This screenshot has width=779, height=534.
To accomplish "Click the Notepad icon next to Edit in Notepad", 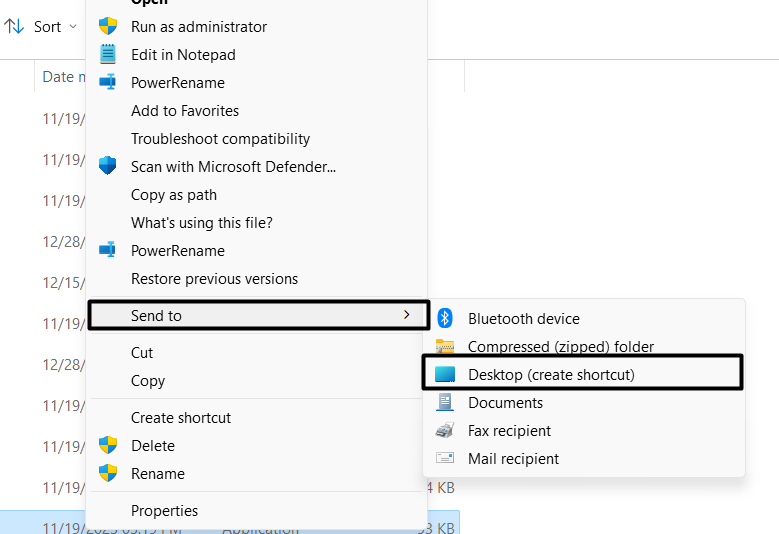I will (x=108, y=55).
